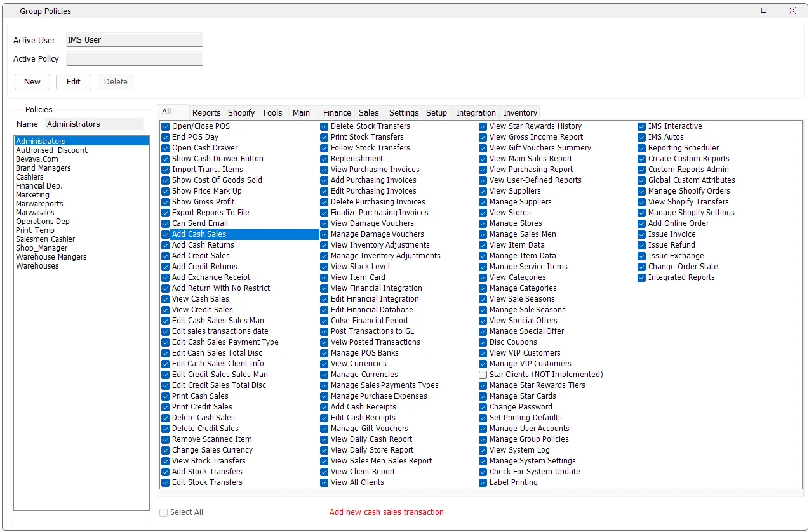This screenshot has width=809, height=532.
Task: Check the Select All box
Action: coord(164,512)
